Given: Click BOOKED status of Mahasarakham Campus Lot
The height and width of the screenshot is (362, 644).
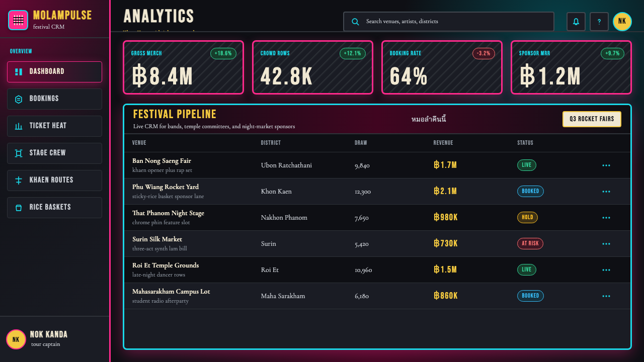Looking at the screenshot, I should tap(530, 296).
